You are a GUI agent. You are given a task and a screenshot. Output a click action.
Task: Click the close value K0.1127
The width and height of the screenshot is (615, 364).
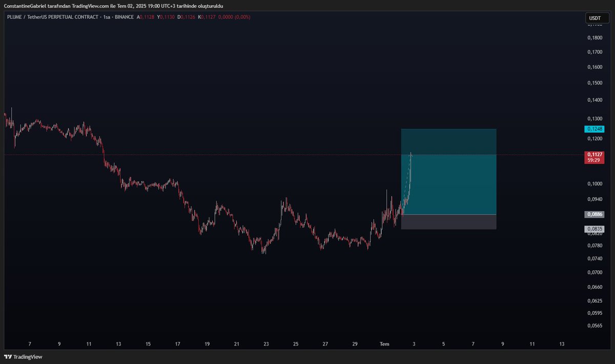207,17
